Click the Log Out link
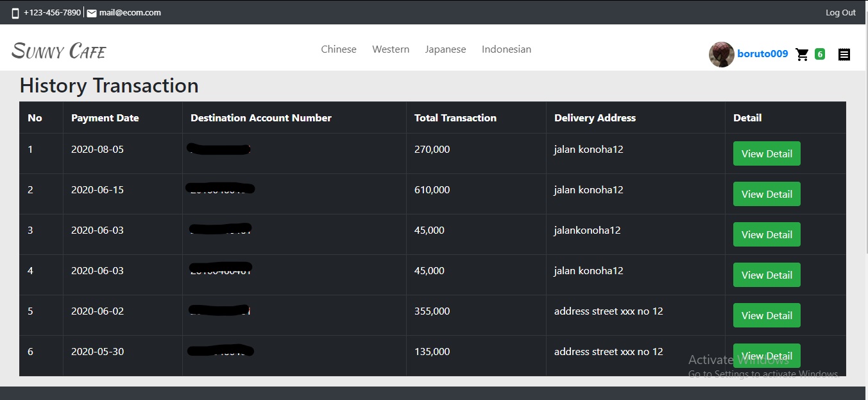The image size is (868, 400). (x=840, y=13)
